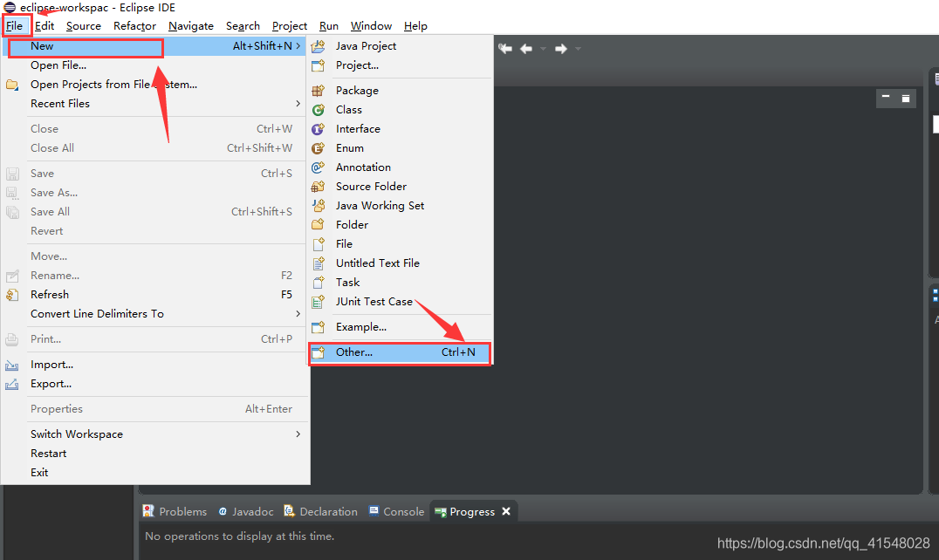
Task: Open the Help menu
Action: tap(415, 25)
